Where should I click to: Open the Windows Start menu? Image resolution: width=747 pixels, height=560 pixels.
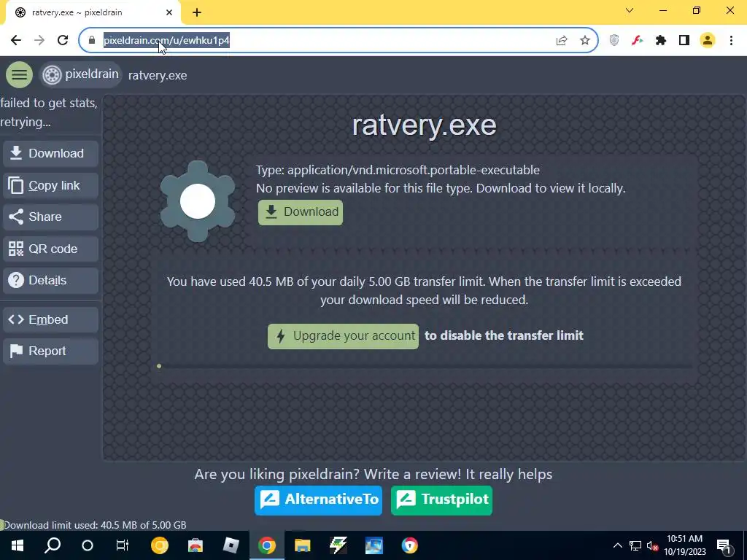[x=18, y=545]
